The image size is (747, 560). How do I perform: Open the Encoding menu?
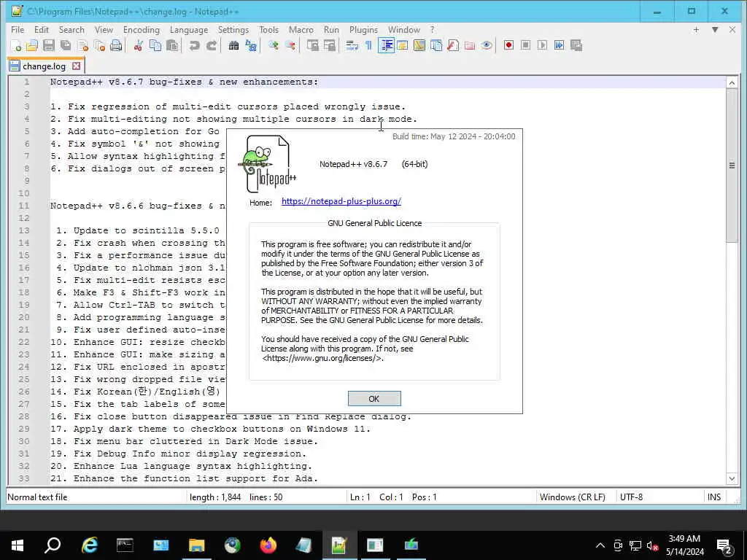[141, 29]
